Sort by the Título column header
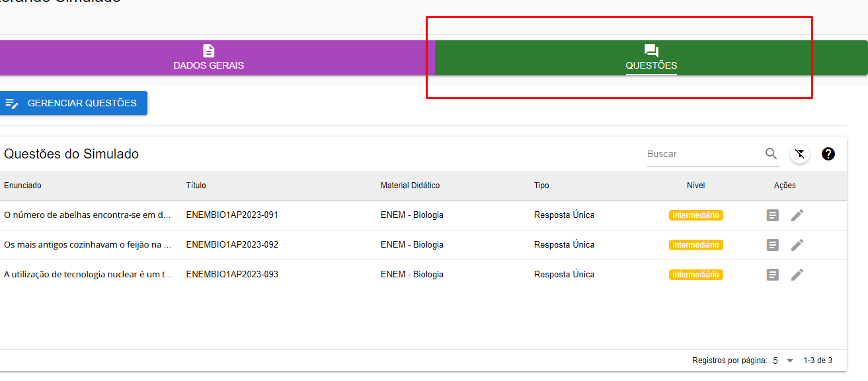The image size is (868, 381). [196, 186]
